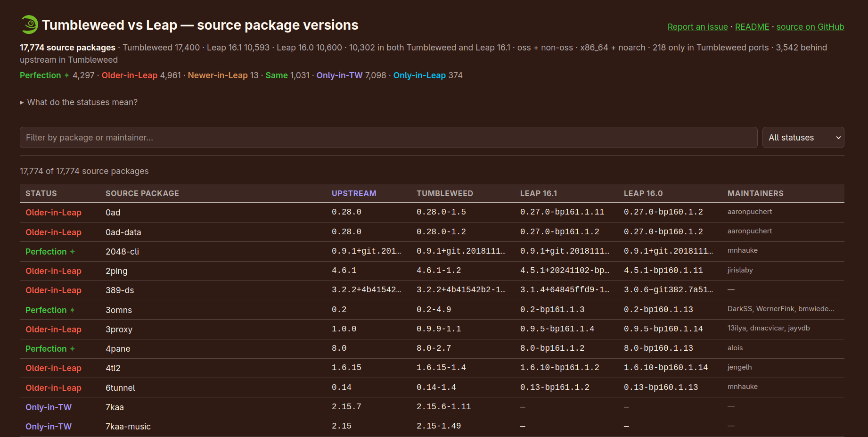The width and height of the screenshot is (868, 437).
Task: Select the 3omns package name
Action: [x=119, y=310]
